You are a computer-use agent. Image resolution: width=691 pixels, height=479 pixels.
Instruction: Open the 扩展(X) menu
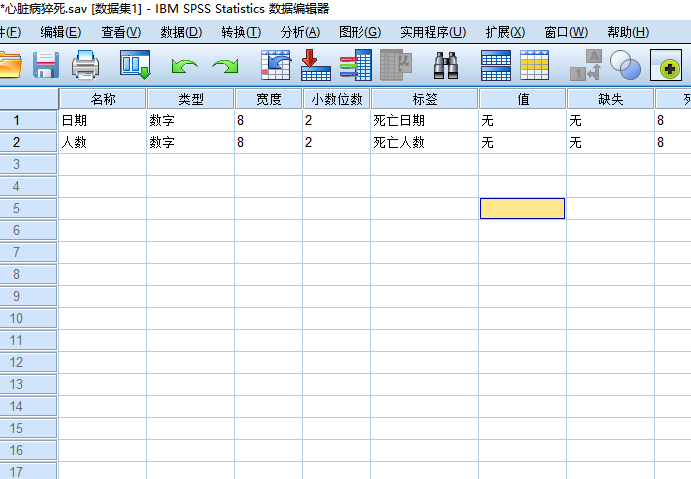pyautogui.click(x=505, y=32)
